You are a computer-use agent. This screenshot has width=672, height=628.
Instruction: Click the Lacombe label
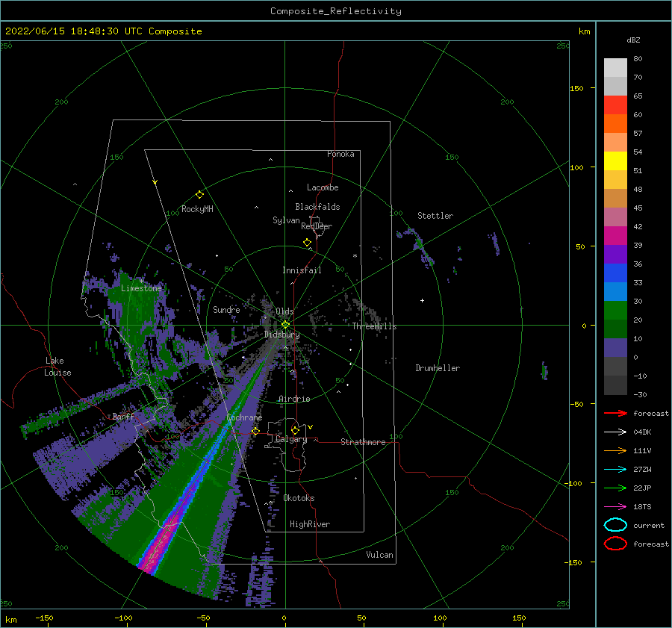tap(323, 187)
